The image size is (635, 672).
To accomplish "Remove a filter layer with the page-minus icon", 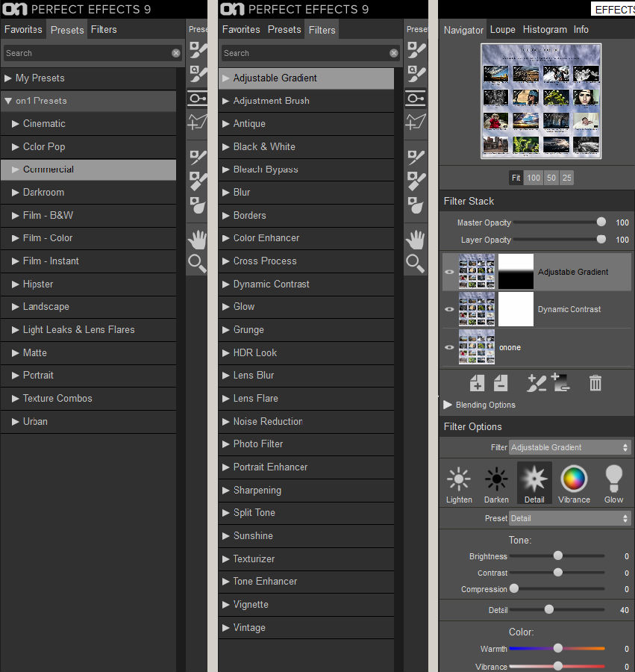I will (x=501, y=383).
